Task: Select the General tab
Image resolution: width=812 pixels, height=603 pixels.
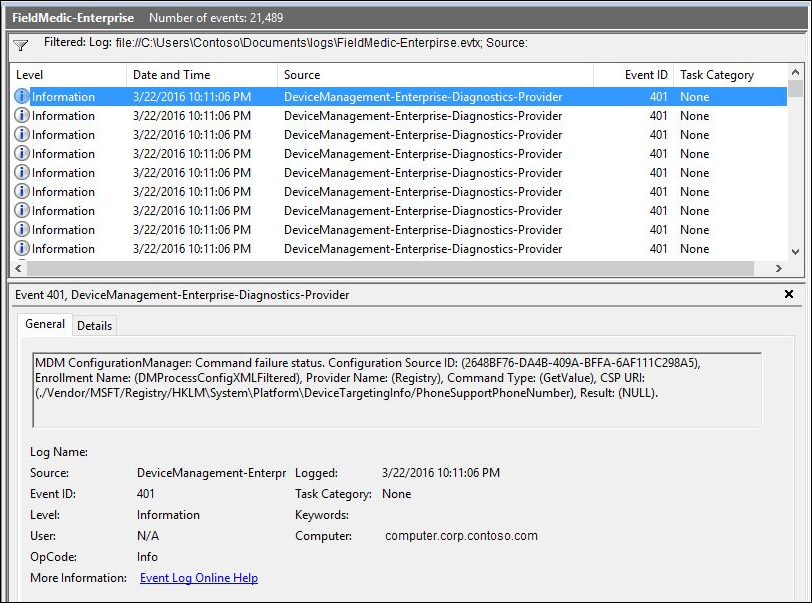Action: click(45, 325)
